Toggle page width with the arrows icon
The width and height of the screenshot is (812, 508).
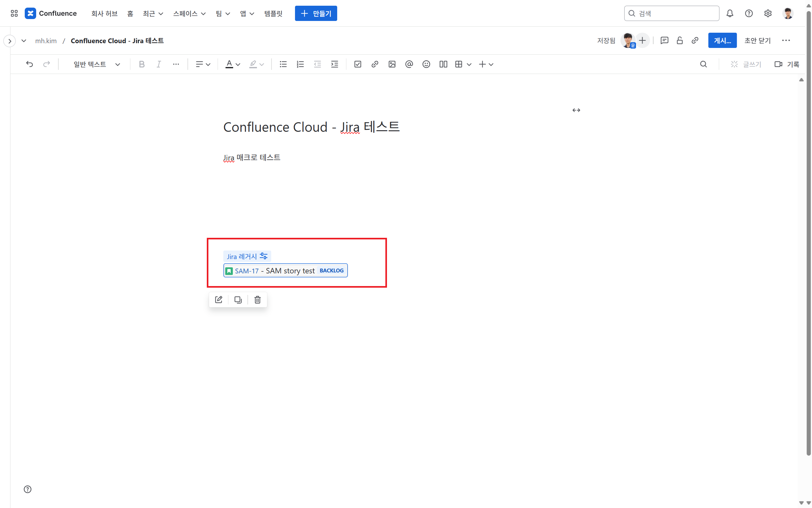pos(576,110)
